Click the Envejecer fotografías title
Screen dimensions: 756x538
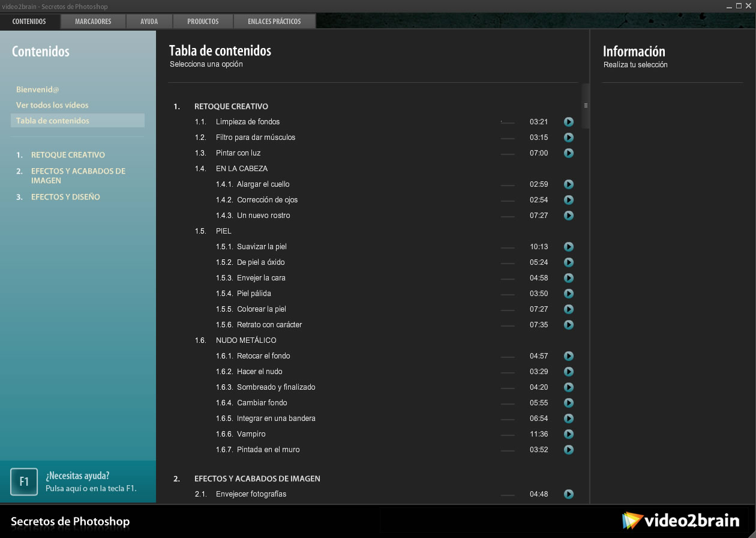coord(251,494)
